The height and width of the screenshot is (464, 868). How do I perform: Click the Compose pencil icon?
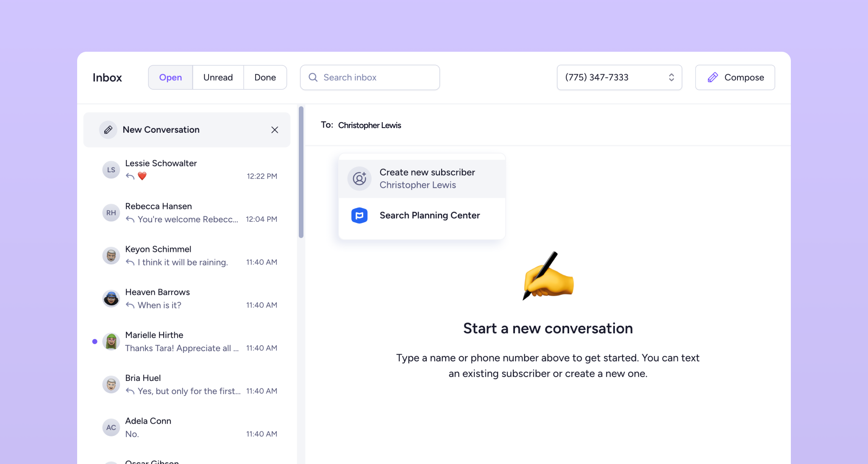pyautogui.click(x=713, y=77)
